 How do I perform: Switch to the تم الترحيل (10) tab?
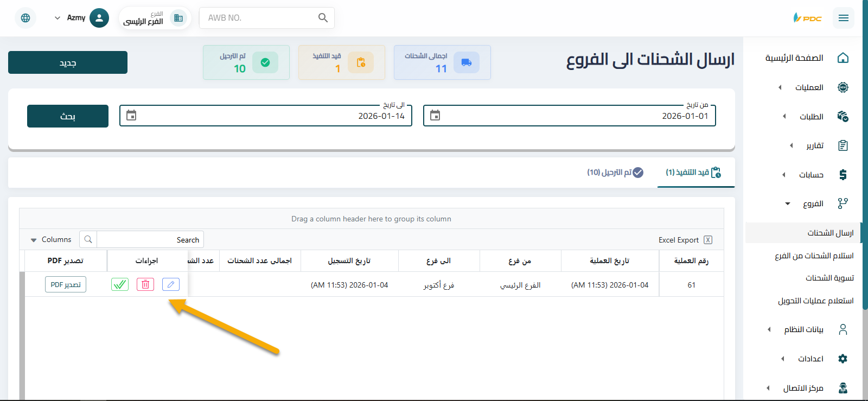pyautogui.click(x=615, y=172)
